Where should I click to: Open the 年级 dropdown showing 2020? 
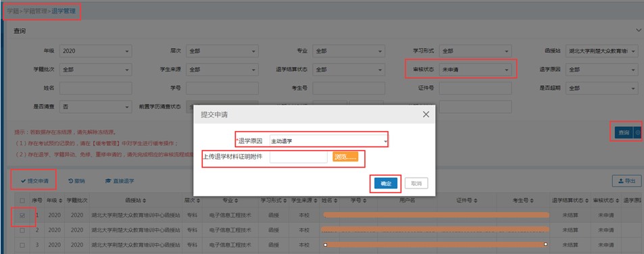pyautogui.click(x=96, y=51)
